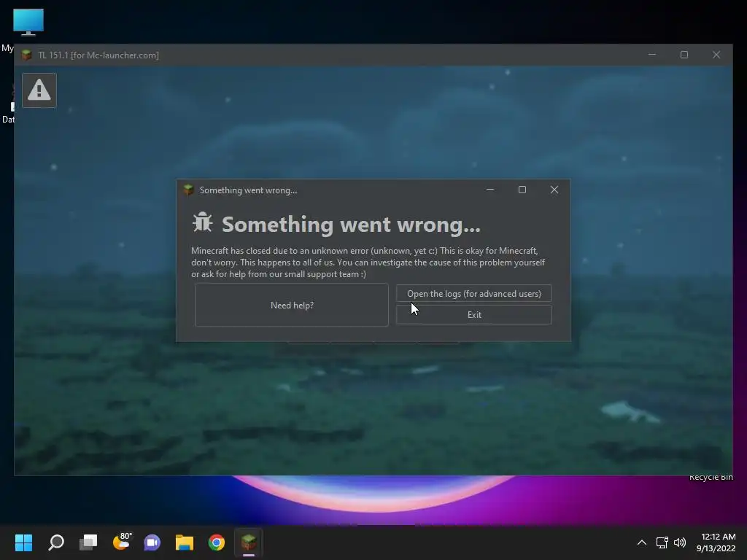Launch Google Chrome from the taskbar

[216, 542]
